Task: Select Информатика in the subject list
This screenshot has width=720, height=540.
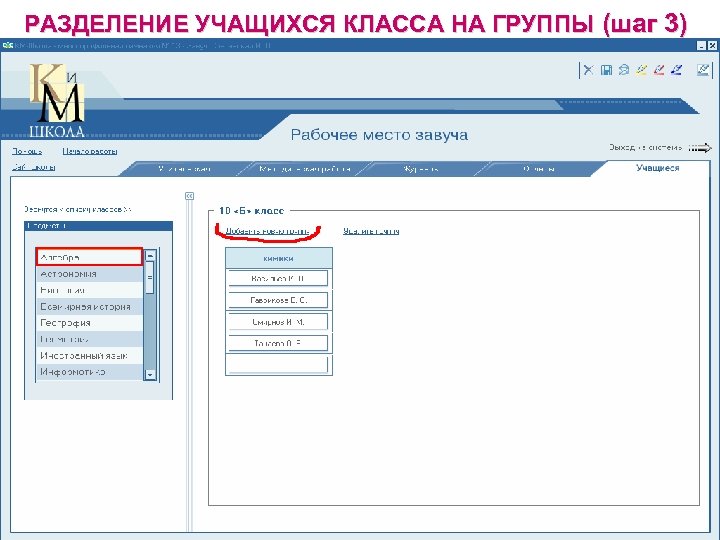Action: pos(90,372)
